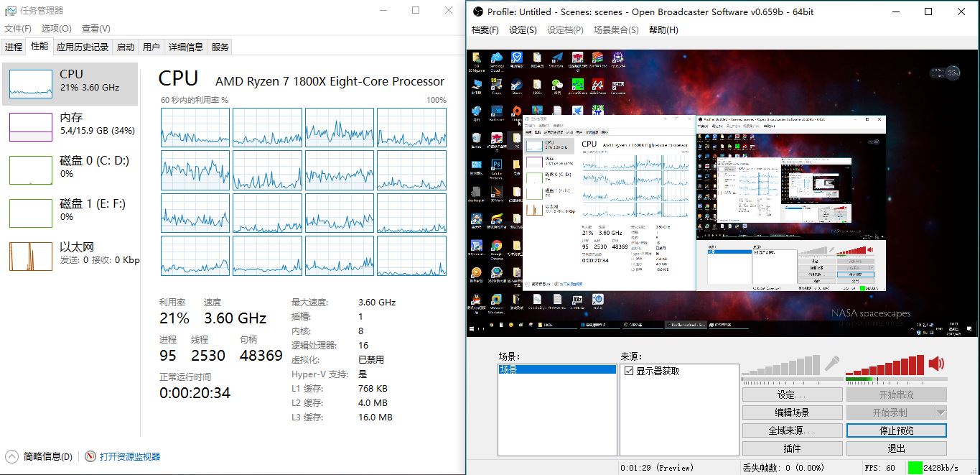
Task: Uncheck the 显示器获取 source checkbox
Action: tap(629, 371)
